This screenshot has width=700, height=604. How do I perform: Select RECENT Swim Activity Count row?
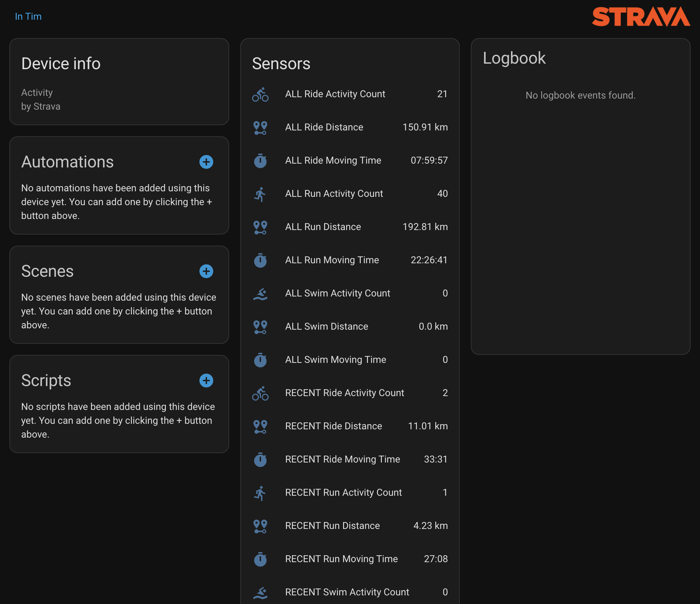pyautogui.click(x=347, y=592)
